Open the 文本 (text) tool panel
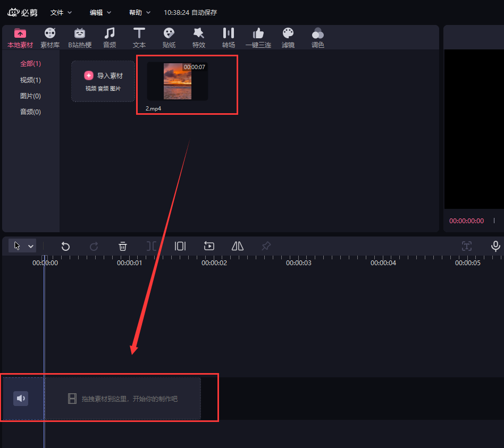504x448 pixels. tap(139, 37)
